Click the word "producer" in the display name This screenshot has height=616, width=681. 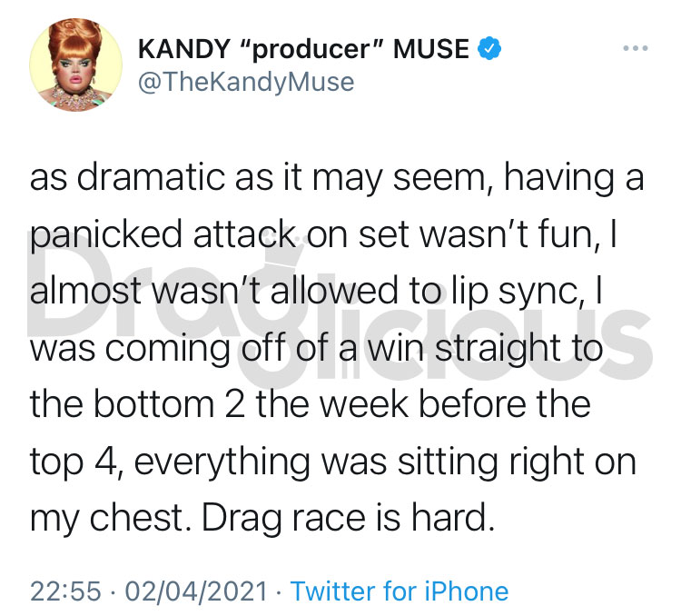coord(311,49)
